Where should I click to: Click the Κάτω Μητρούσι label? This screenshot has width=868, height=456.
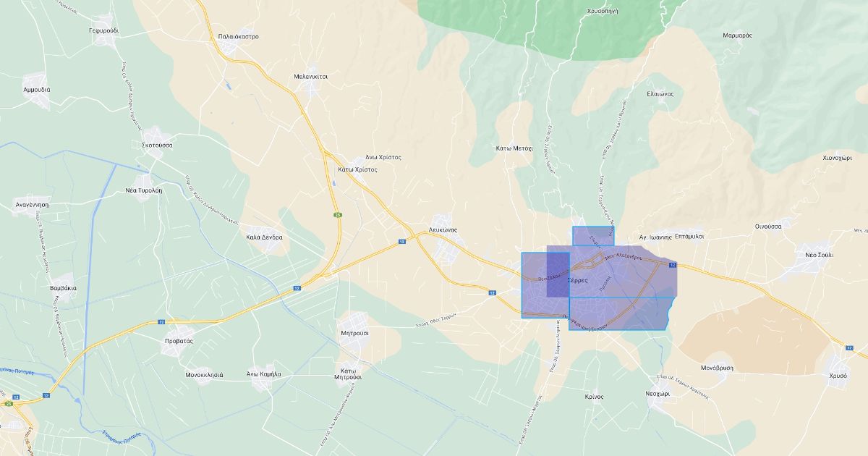346,374
